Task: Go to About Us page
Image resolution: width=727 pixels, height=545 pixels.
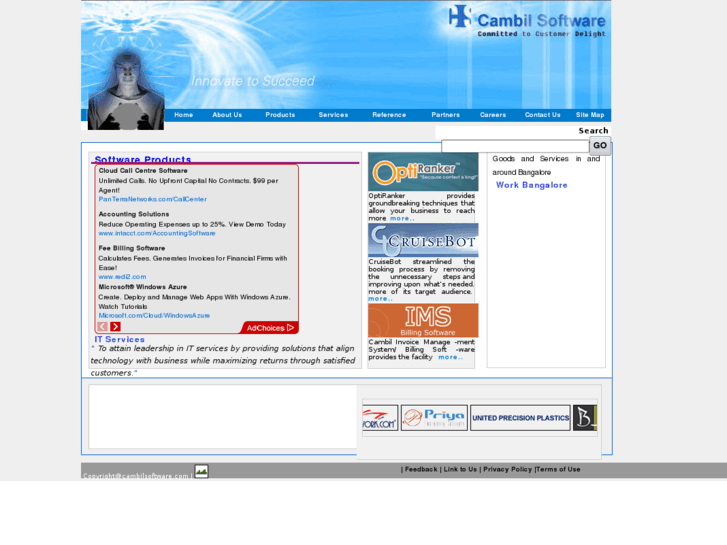Action: pyautogui.click(x=227, y=115)
